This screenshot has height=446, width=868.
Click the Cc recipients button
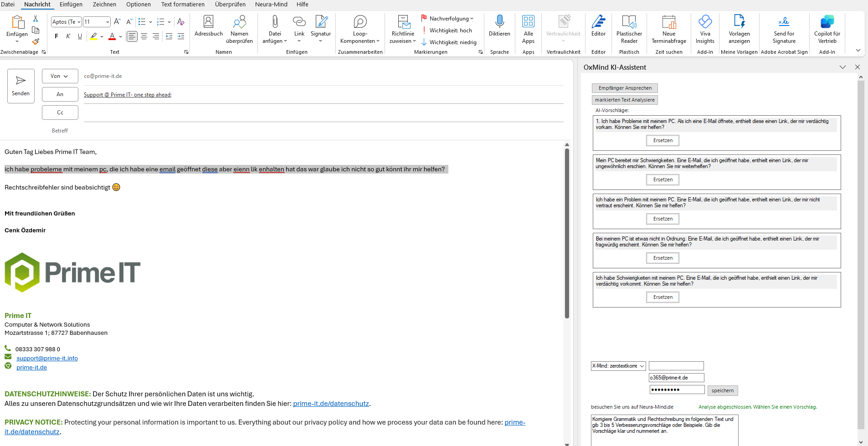coord(60,113)
